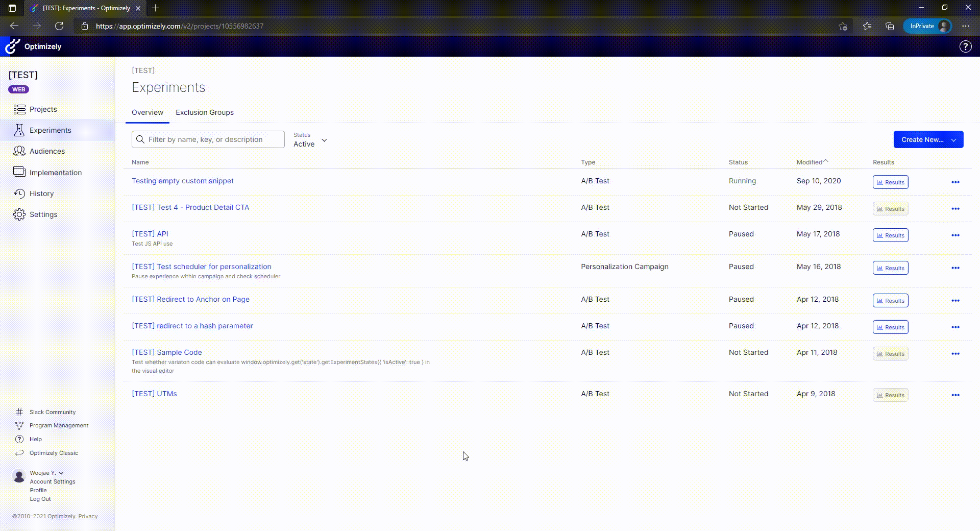Open [TEST] Redirect to Anchor on Page

[x=190, y=299]
